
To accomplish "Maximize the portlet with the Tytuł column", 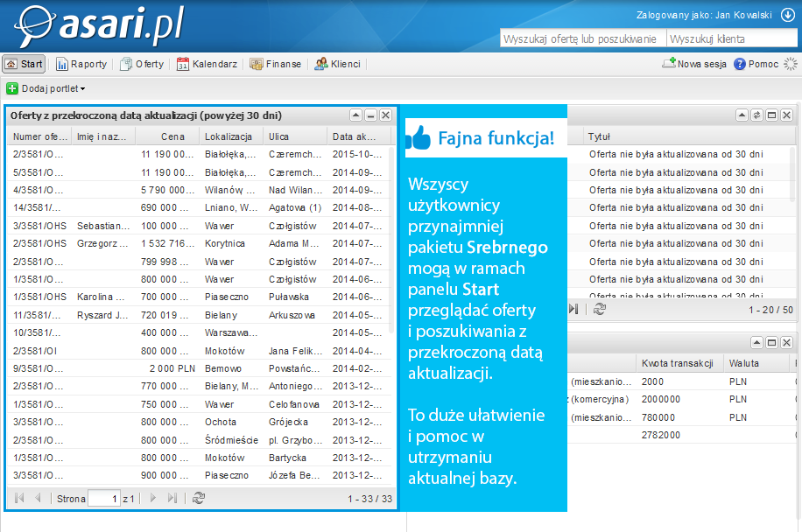I will coord(772,115).
